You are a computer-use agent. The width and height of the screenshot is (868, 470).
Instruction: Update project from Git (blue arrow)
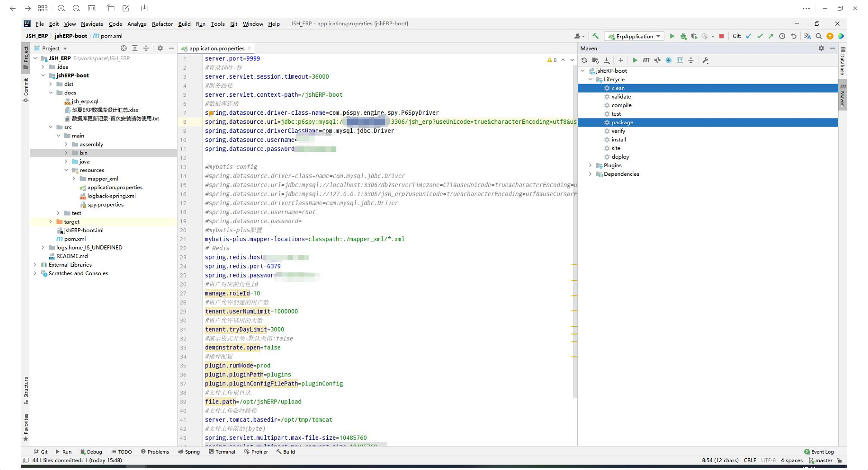coord(749,36)
